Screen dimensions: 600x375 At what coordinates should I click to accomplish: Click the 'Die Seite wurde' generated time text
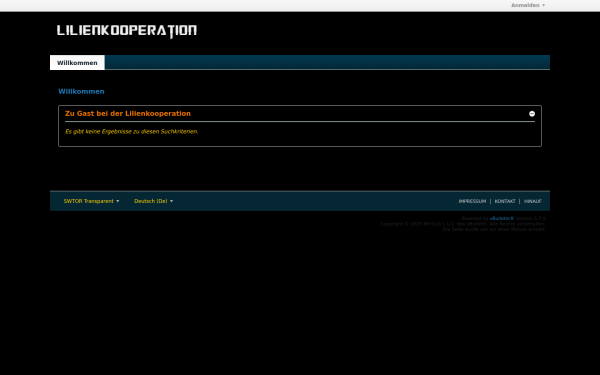(494, 229)
